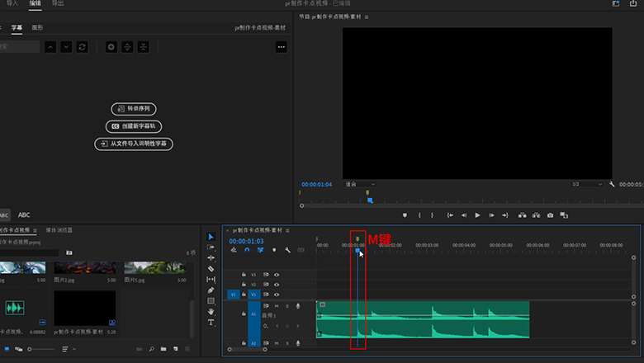Click the 转录序列 button
The width and height of the screenshot is (644, 363).
point(134,109)
